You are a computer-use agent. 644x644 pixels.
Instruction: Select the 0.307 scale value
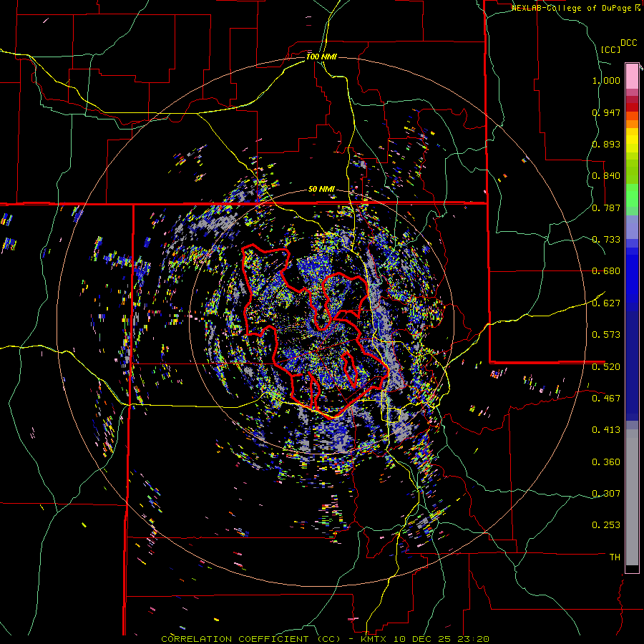coord(606,494)
